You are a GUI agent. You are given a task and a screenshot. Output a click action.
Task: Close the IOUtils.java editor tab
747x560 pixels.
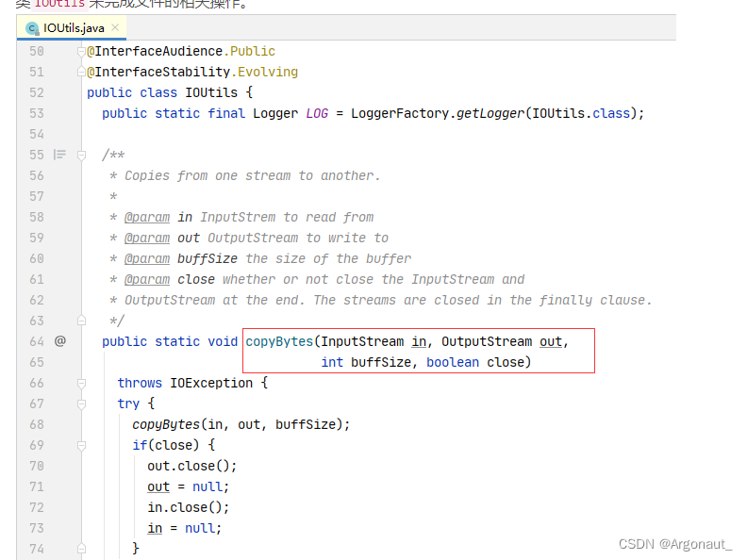(x=116, y=28)
